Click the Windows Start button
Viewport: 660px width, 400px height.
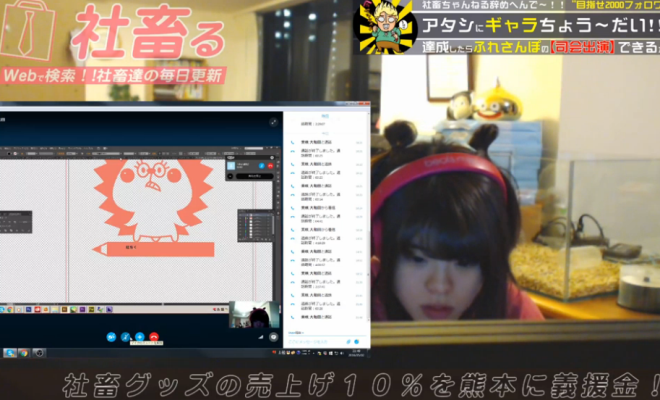coord(9,352)
